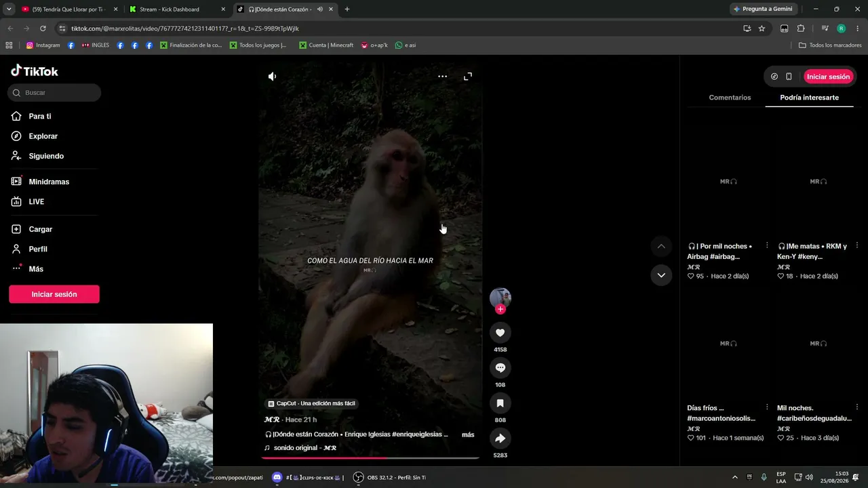Follow creator with plus badge
The width and height of the screenshot is (868, 488).
tap(500, 310)
